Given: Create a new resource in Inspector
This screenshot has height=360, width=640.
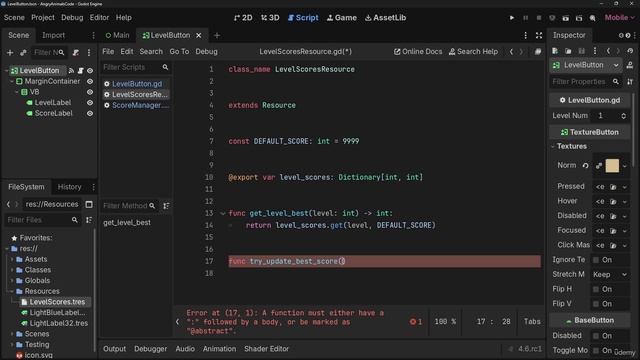Looking at the screenshot, I should pos(555,51).
